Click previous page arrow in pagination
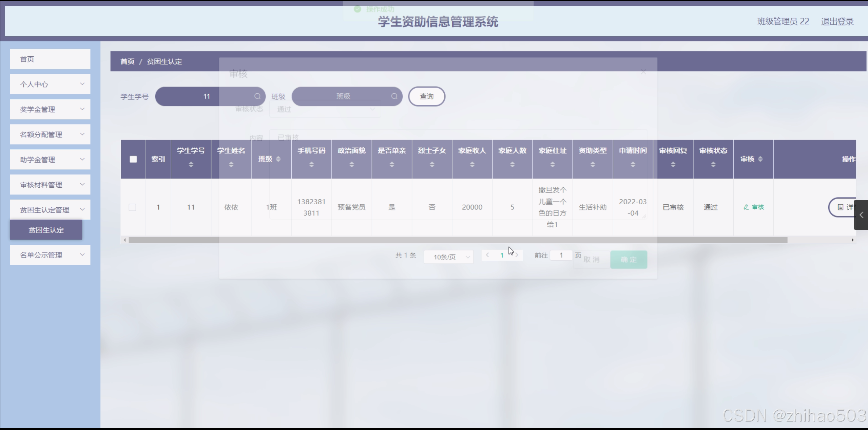 (x=487, y=255)
